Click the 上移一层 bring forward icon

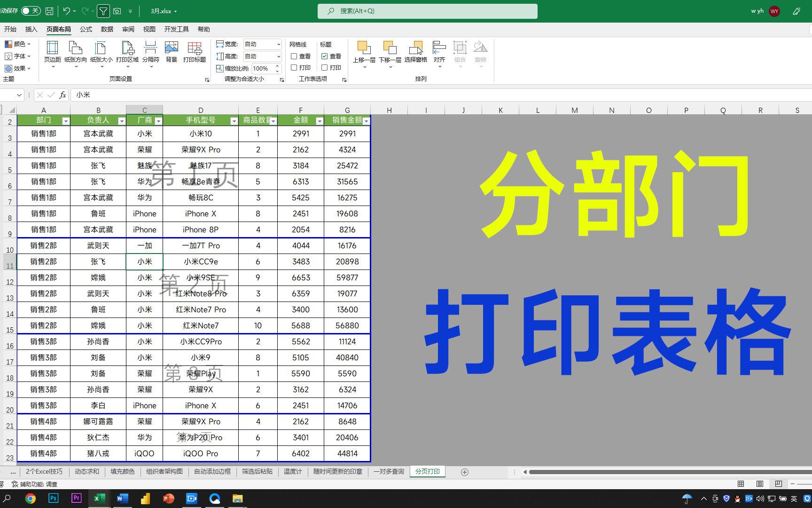pos(364,48)
